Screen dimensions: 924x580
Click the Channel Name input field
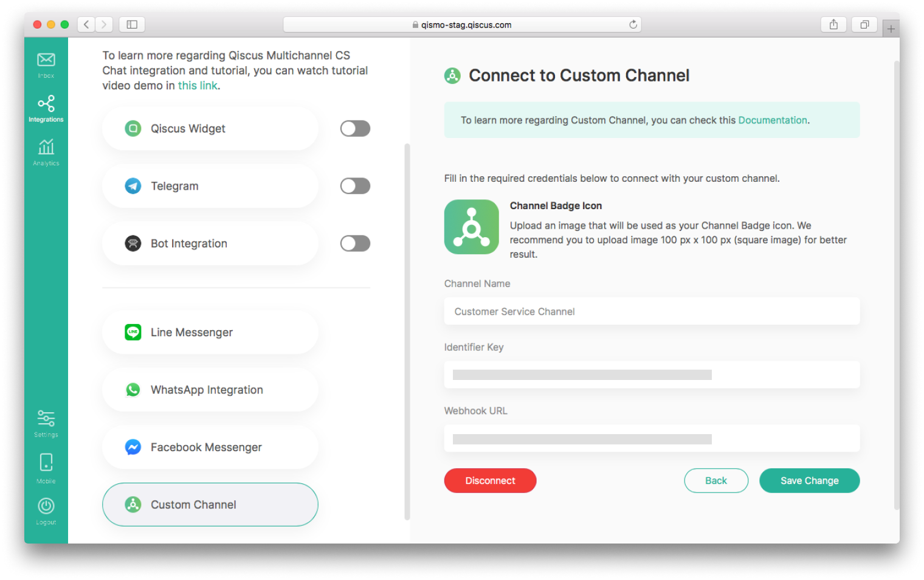(x=652, y=311)
